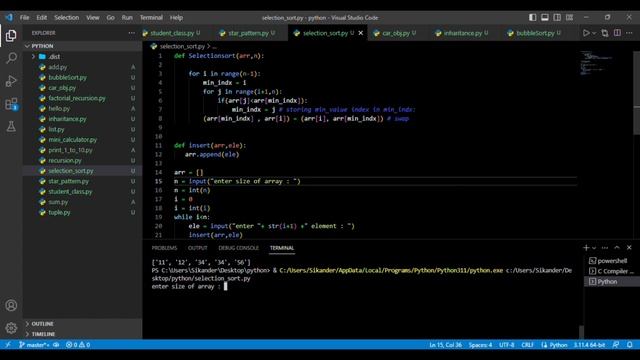Select Python 3.11.4 64-bit interpreter

(x=589, y=345)
